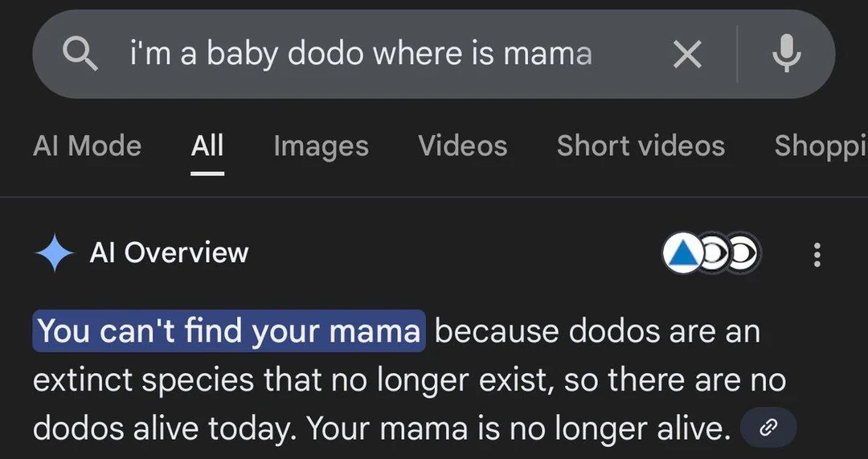Viewport: 868px width, 459px height.
Task: Click the highlighted "You can't find your mama" text
Action: click(x=228, y=331)
